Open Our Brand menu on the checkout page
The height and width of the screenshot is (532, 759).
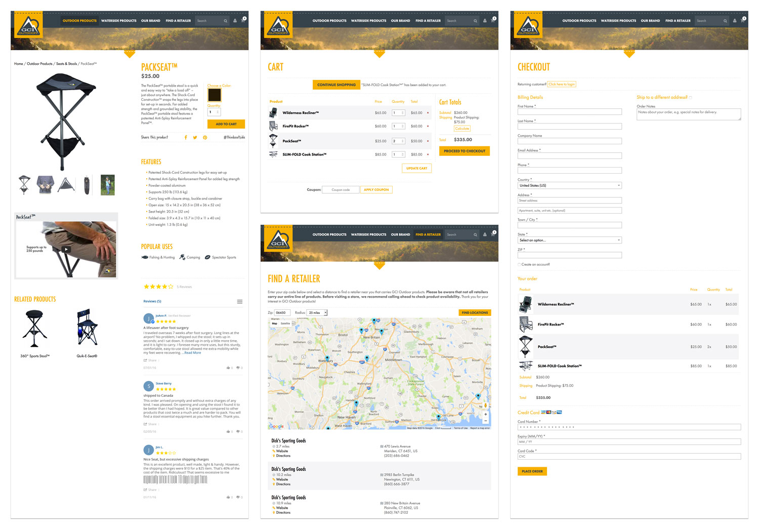point(650,21)
